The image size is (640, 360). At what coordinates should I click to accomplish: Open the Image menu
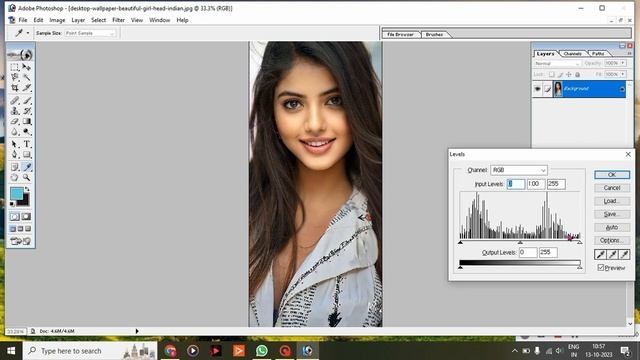tap(57, 20)
